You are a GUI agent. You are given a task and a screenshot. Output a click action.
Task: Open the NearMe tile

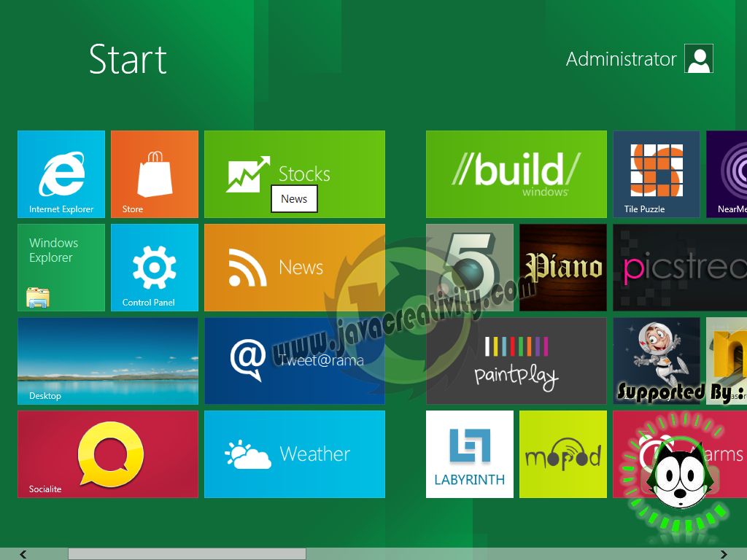[x=727, y=174]
